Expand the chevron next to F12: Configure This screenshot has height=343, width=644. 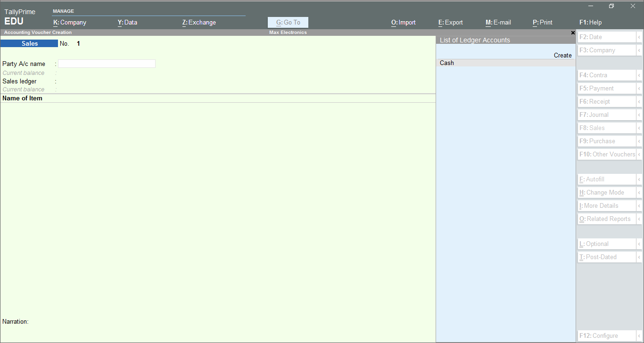pos(639,336)
